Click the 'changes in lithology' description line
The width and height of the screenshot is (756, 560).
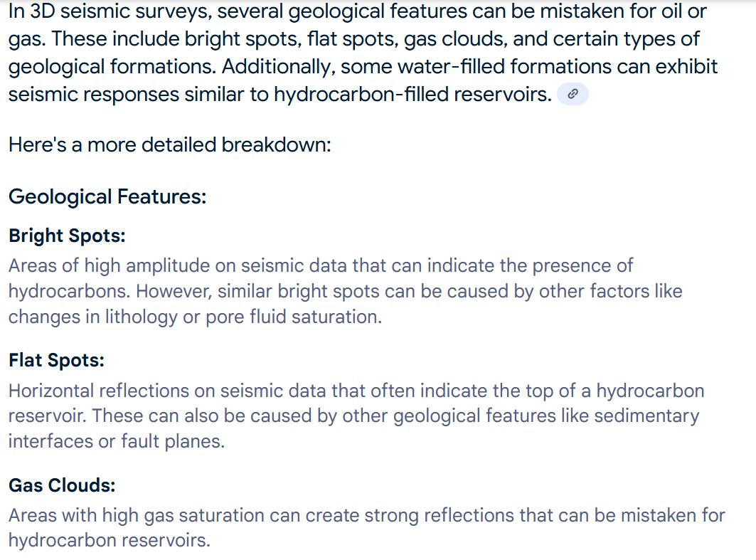coord(196,317)
